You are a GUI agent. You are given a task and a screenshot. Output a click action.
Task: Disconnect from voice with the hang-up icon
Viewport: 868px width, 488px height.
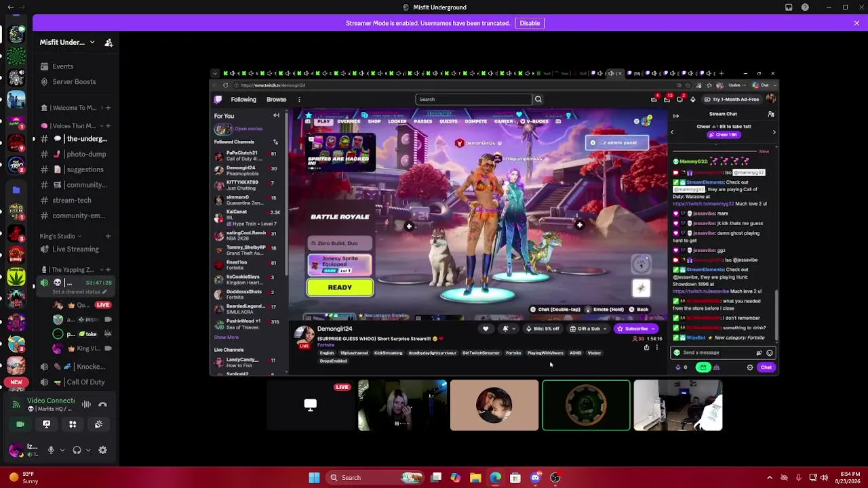coord(102,405)
